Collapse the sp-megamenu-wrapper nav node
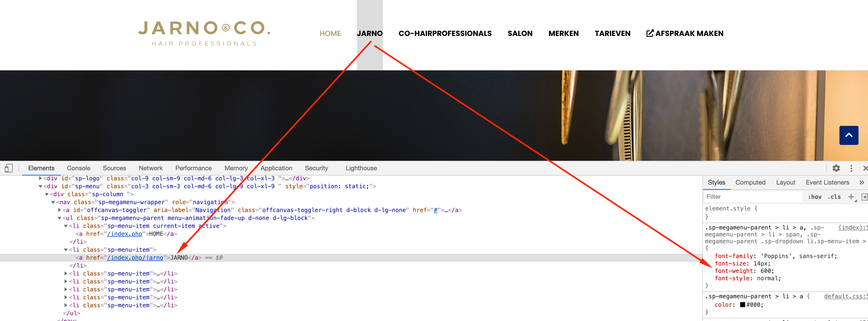 (x=53, y=202)
